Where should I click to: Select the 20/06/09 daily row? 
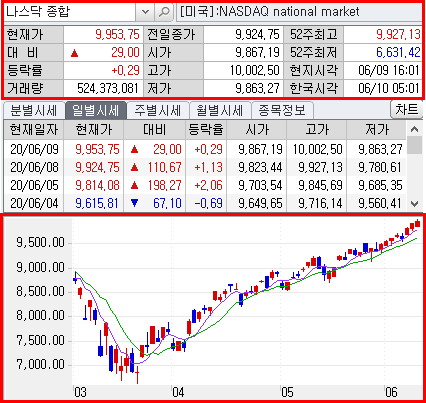[205, 149]
